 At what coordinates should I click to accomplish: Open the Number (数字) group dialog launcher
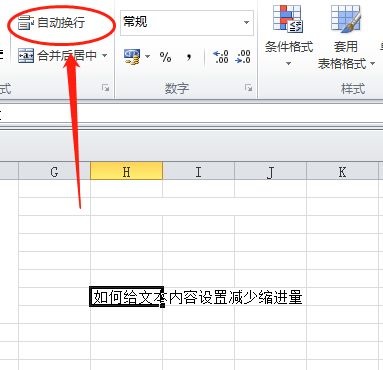pyautogui.click(x=248, y=88)
